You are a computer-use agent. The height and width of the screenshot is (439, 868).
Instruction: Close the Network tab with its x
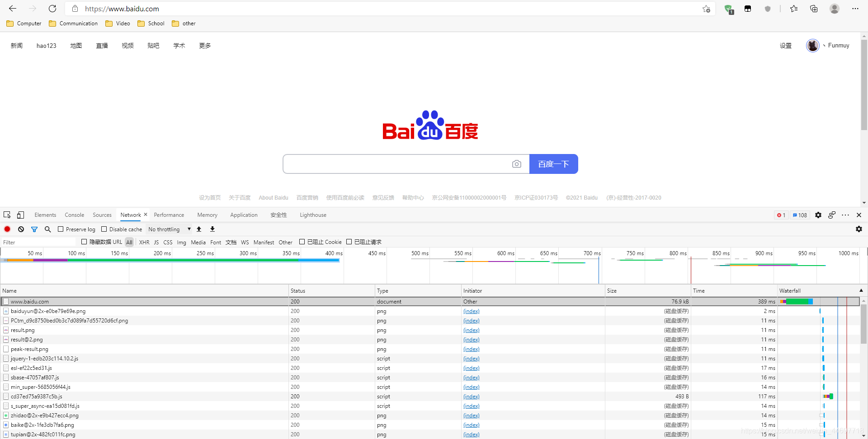click(x=146, y=215)
